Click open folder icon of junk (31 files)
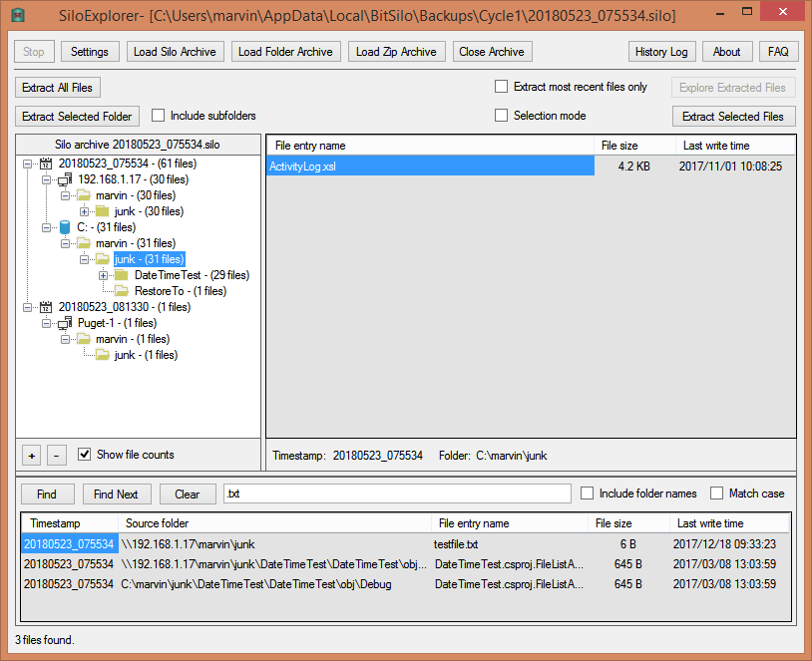The height and width of the screenshot is (661, 812). [x=103, y=259]
